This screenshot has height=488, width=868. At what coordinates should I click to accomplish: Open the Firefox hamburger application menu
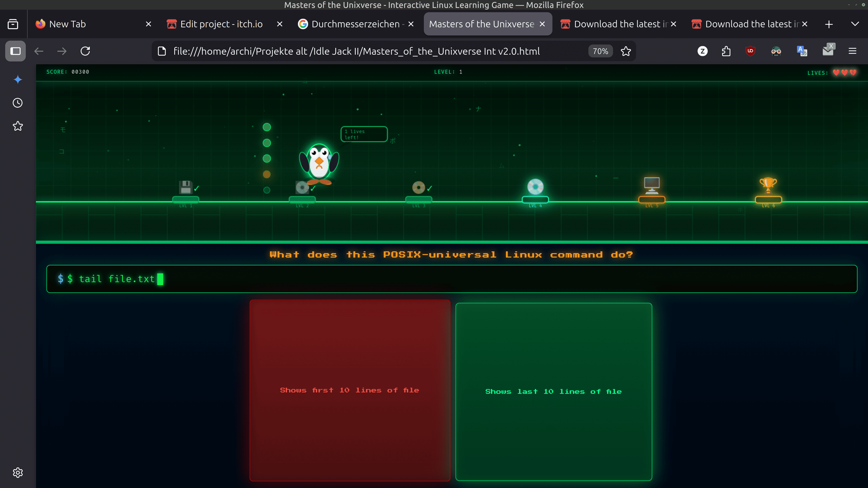[852, 51]
